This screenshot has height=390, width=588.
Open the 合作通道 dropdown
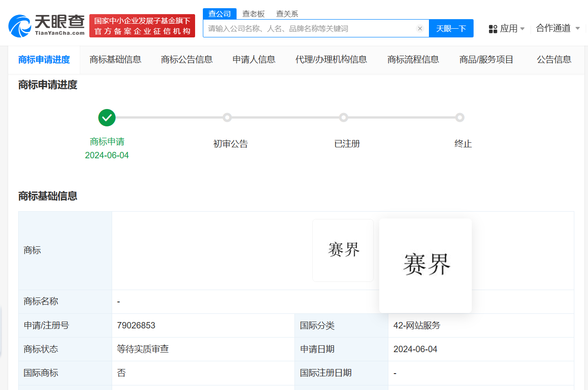pos(554,28)
